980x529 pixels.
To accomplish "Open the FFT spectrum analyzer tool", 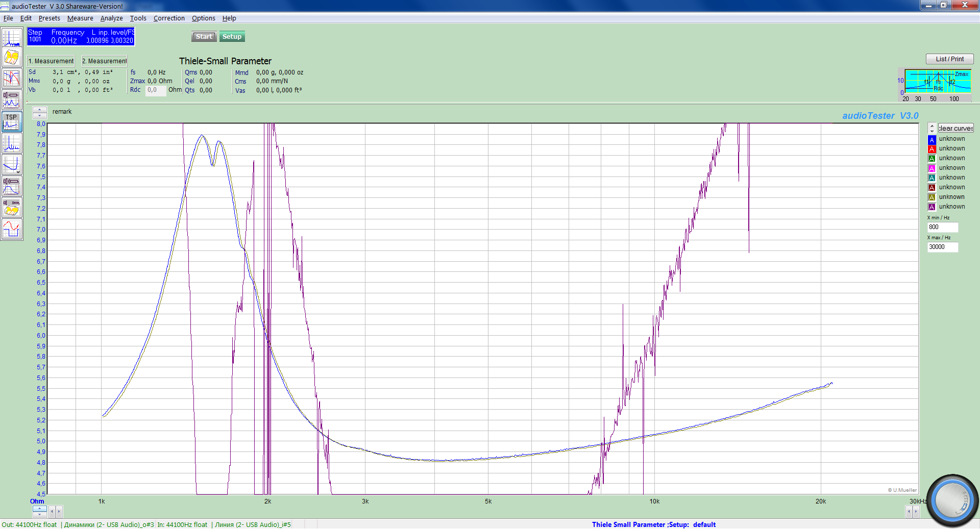I will coord(11,38).
